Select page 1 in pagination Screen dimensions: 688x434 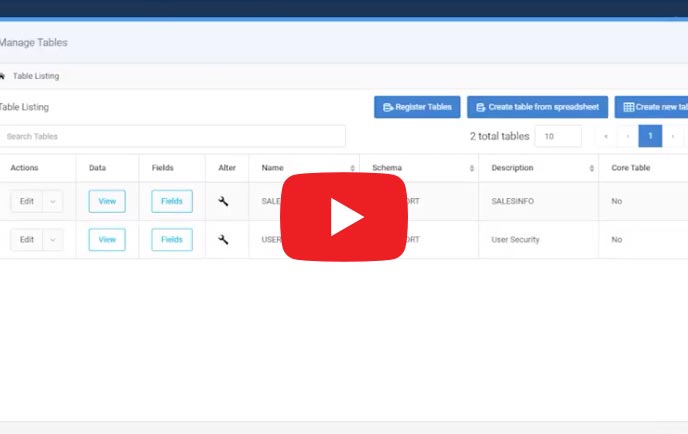click(x=650, y=136)
